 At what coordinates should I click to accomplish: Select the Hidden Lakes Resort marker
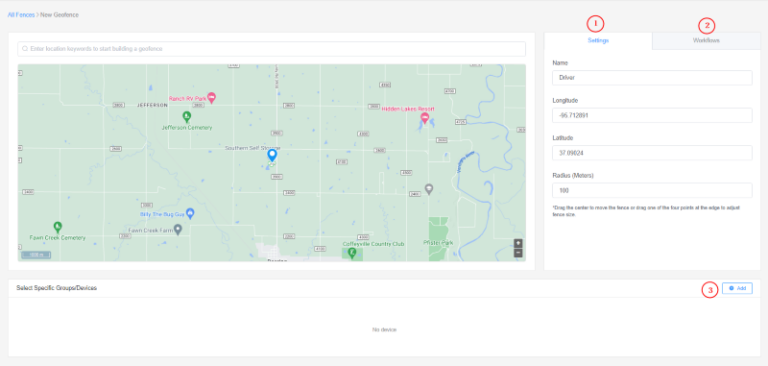(425, 118)
